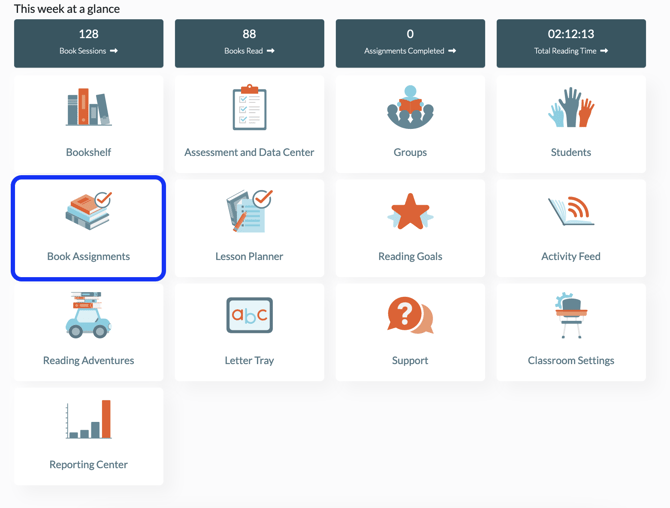Click the Support label
The width and height of the screenshot is (670, 508).
click(410, 361)
